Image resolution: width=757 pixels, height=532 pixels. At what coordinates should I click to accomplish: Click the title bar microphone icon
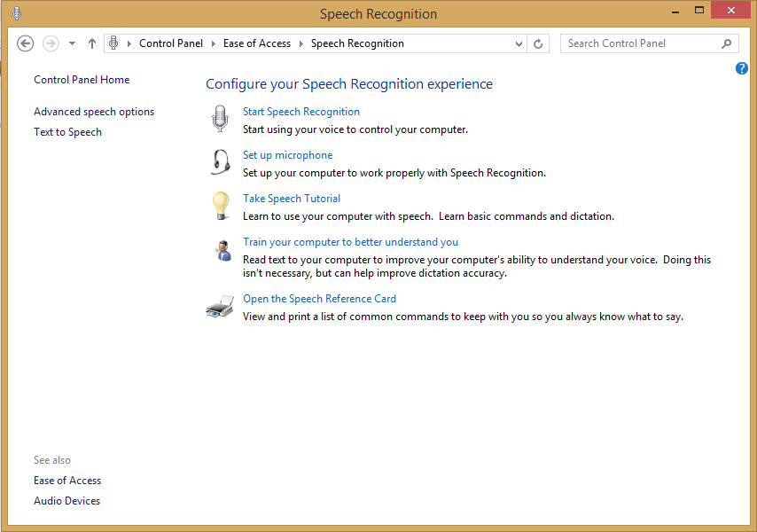click(17, 13)
